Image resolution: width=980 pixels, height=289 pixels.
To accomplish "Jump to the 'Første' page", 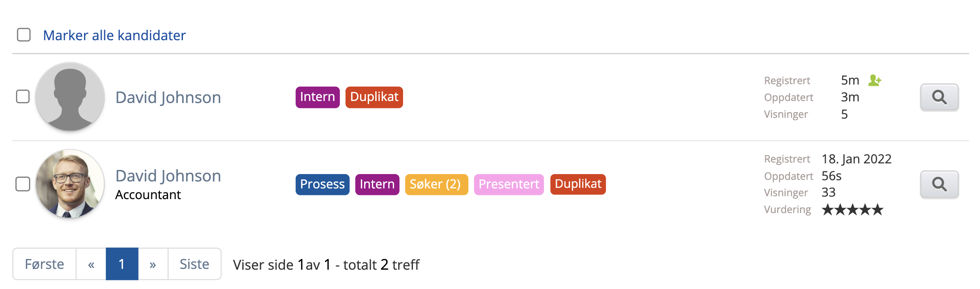I will click(44, 264).
